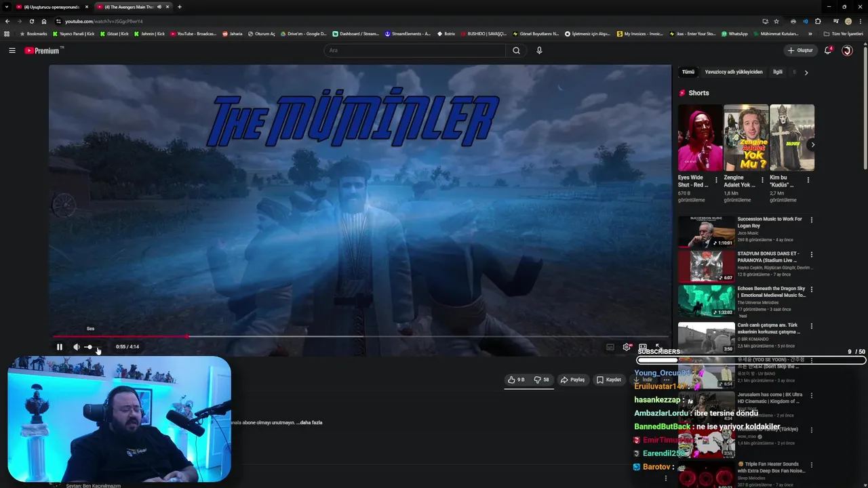Open 'Tüm Yer İşaretleri' folder
Image resolution: width=868 pixels, height=488 pixels.
(x=844, y=33)
